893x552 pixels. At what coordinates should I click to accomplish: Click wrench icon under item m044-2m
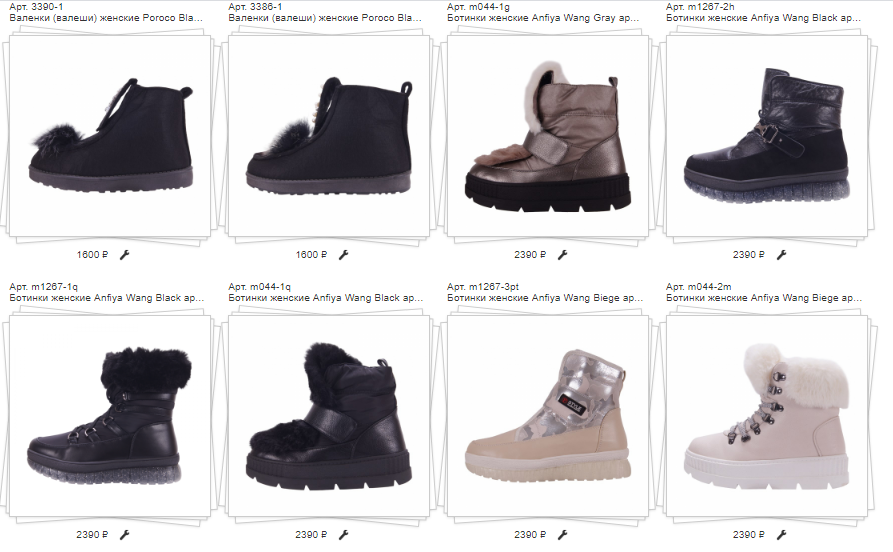pyautogui.click(x=781, y=534)
